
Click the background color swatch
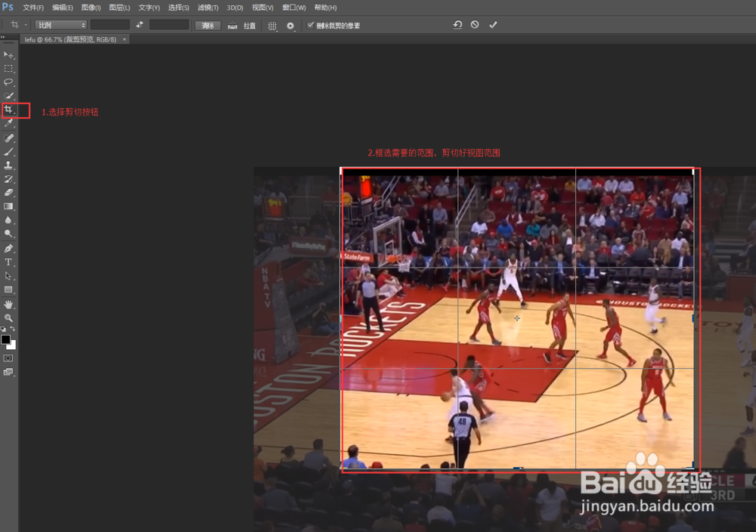point(13,346)
